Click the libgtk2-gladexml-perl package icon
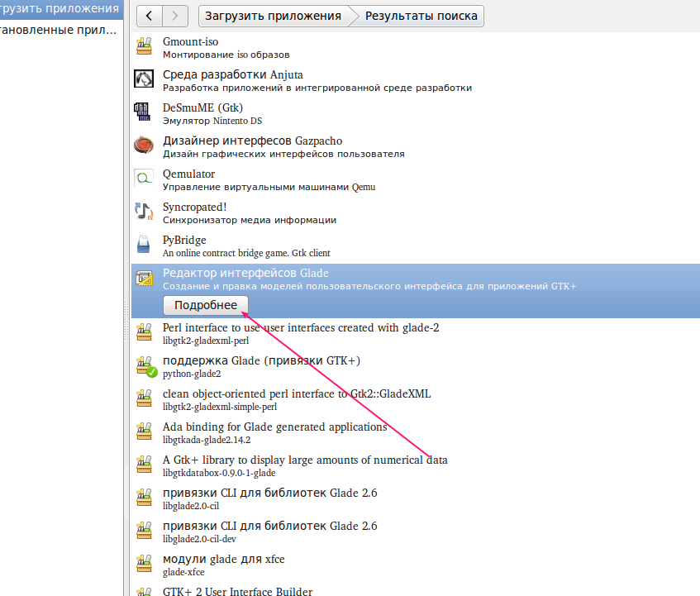Image resolution: width=700 pixels, height=596 pixels. click(x=144, y=332)
